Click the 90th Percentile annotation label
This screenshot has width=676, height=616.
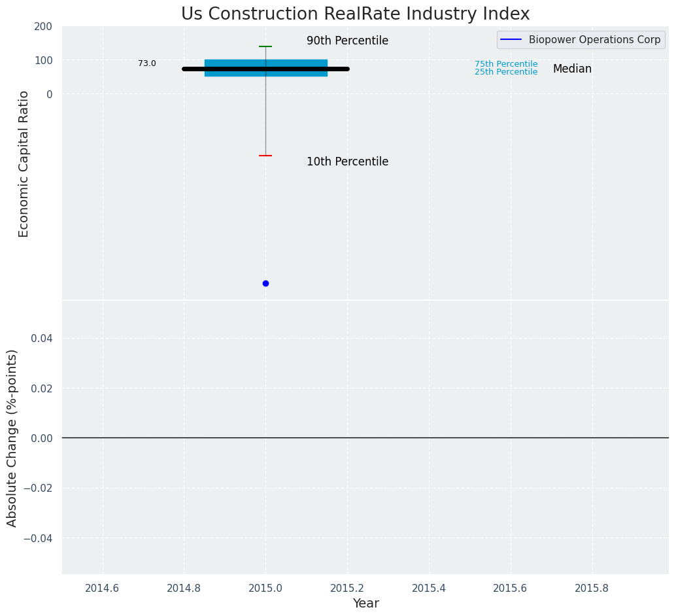tap(347, 41)
